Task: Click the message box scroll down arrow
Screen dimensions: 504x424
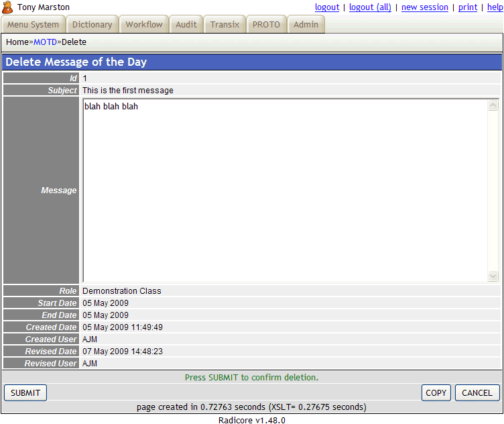Action: click(x=493, y=276)
